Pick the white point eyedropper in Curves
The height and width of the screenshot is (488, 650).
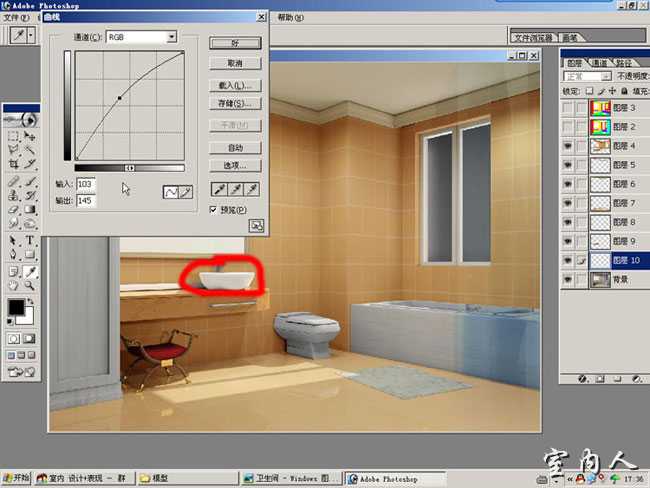coord(252,189)
